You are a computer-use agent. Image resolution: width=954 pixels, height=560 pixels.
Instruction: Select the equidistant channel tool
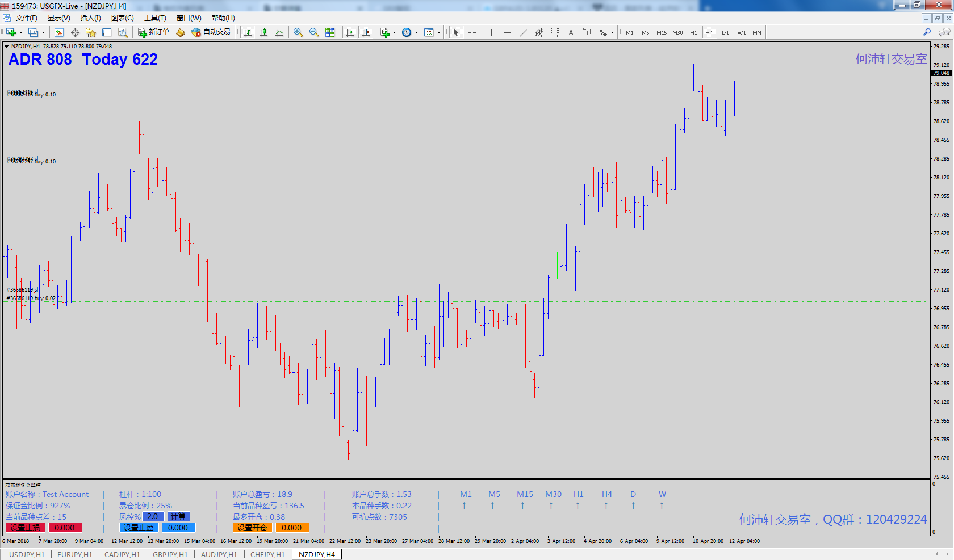539,32
